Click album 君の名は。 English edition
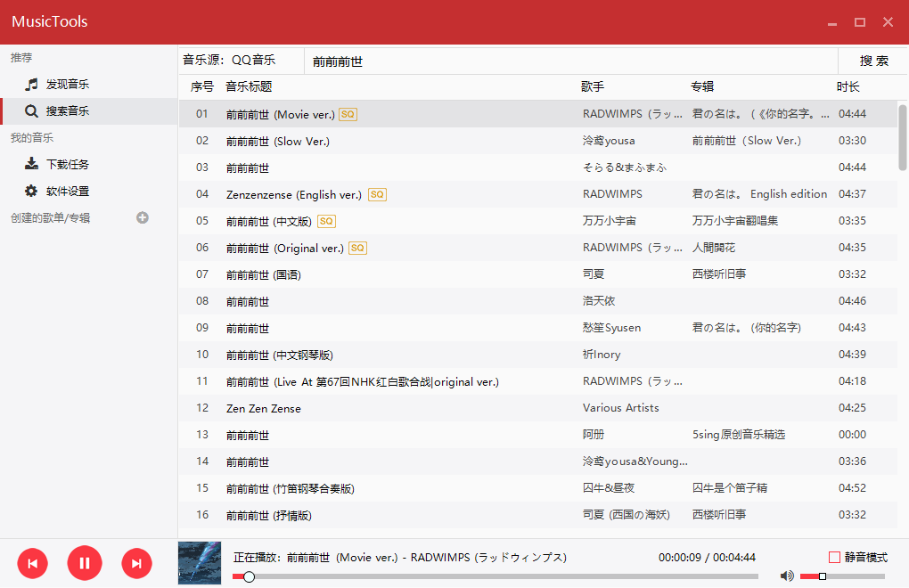 point(759,194)
